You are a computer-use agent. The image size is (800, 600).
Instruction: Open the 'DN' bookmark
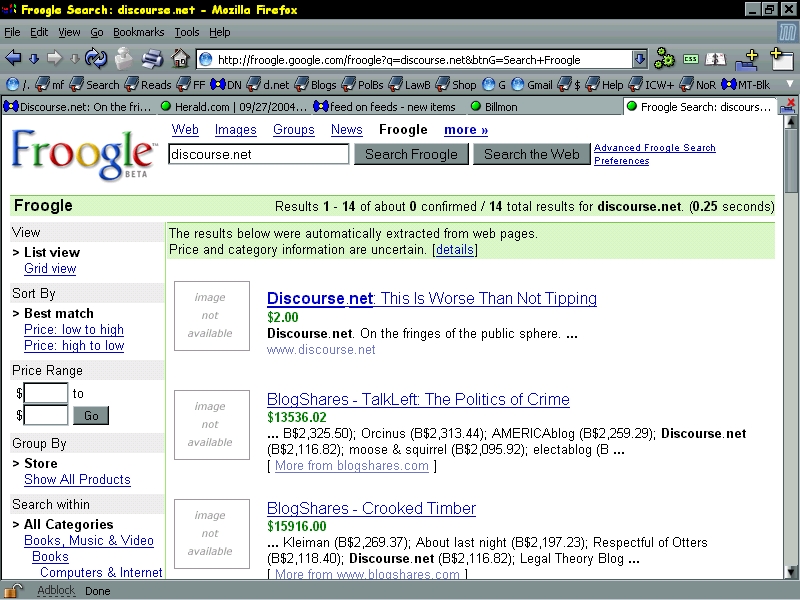point(226,85)
